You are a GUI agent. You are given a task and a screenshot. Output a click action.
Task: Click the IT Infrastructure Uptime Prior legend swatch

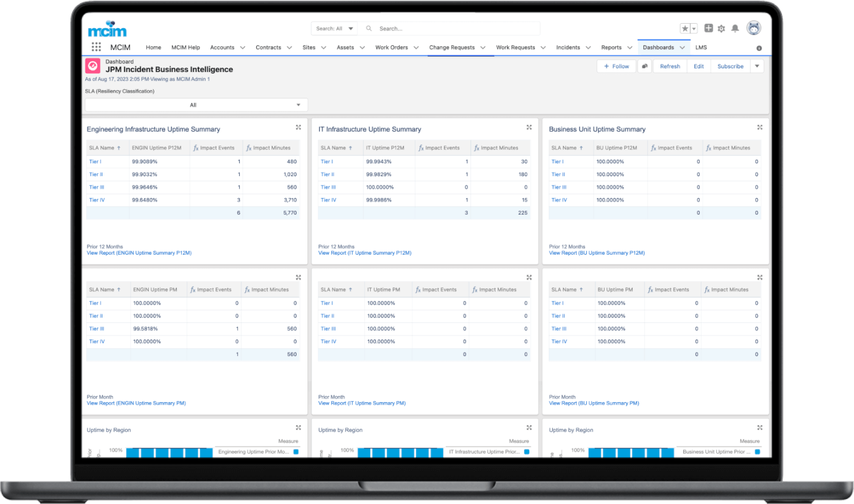point(526,452)
